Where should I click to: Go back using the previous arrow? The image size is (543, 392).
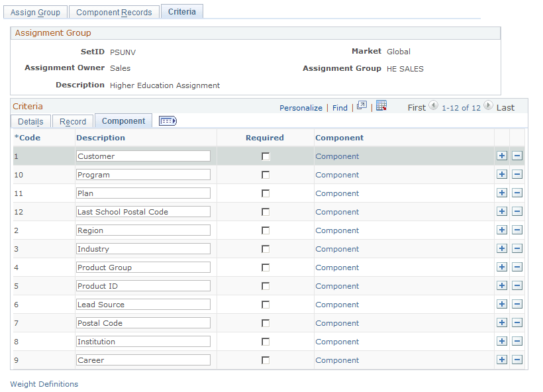434,106
